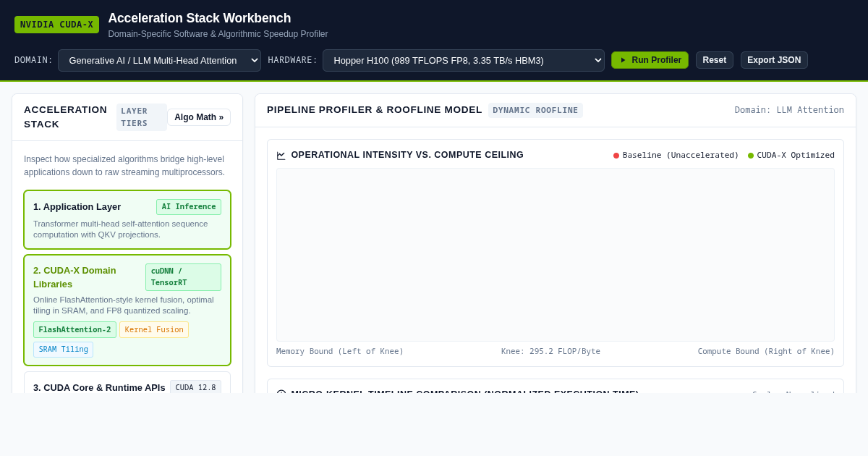868x456 pixels.
Task: Click the Knee: 295.2 FLOP/Byte label
Action: click(550, 352)
